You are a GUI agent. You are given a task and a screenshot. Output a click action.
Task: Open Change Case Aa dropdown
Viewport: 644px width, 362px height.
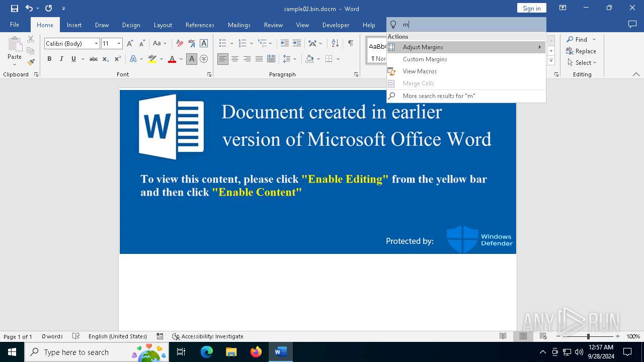(x=159, y=44)
